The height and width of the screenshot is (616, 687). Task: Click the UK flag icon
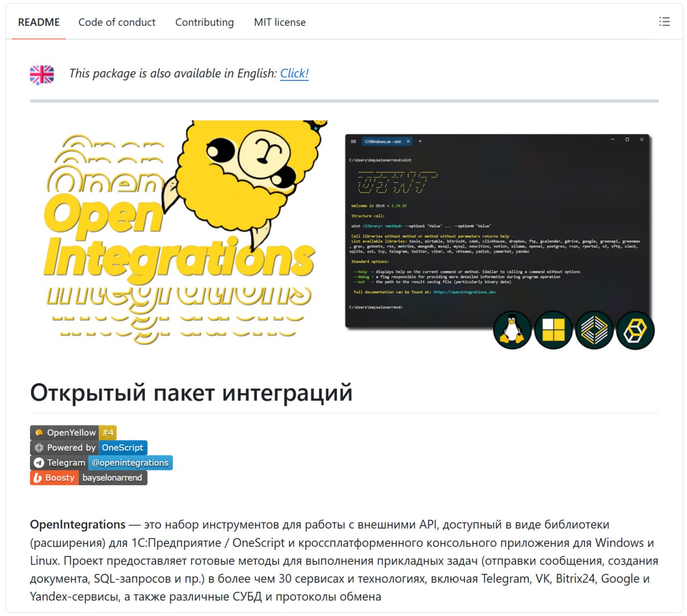(42, 75)
